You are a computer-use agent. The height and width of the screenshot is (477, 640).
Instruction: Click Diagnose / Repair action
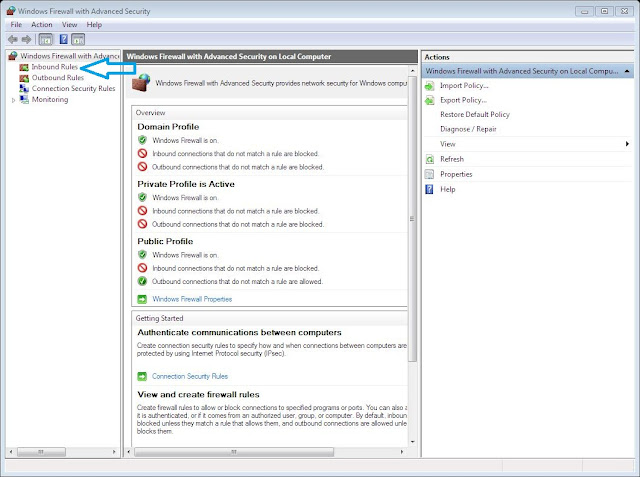tap(468, 129)
